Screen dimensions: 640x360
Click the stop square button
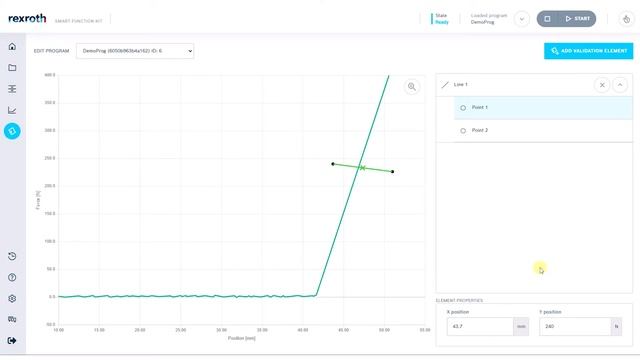(x=548, y=19)
